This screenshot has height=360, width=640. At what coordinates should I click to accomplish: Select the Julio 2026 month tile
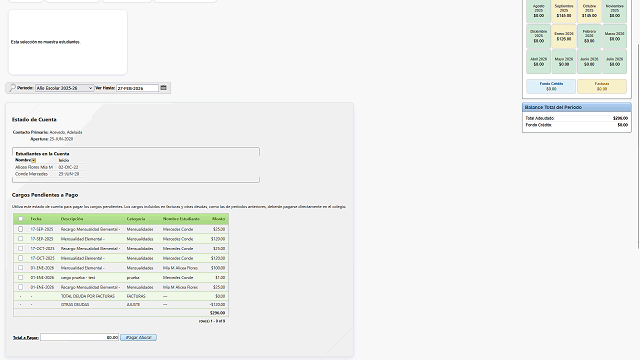tap(614, 62)
